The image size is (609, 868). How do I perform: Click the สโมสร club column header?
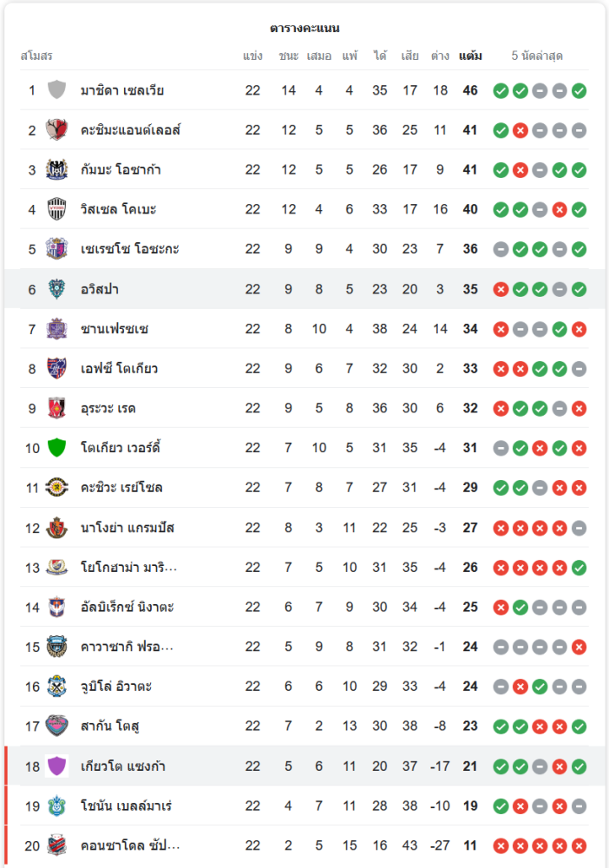(x=36, y=56)
